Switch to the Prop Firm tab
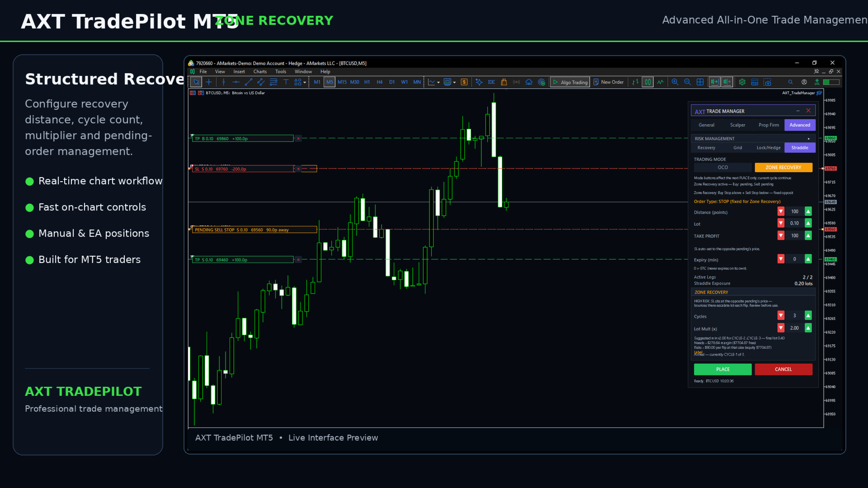Image resolution: width=868 pixels, height=488 pixels. [769, 125]
